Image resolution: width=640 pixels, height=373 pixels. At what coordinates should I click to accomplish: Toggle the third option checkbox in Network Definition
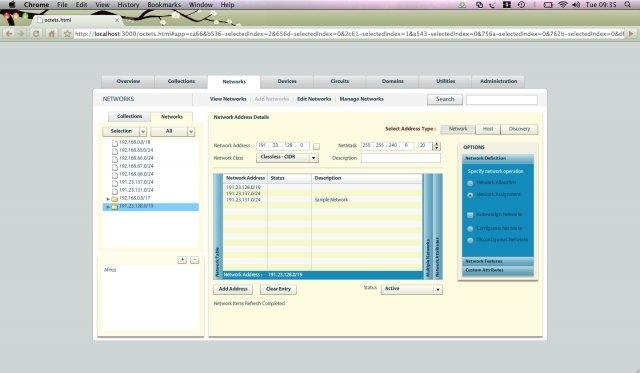pos(470,215)
